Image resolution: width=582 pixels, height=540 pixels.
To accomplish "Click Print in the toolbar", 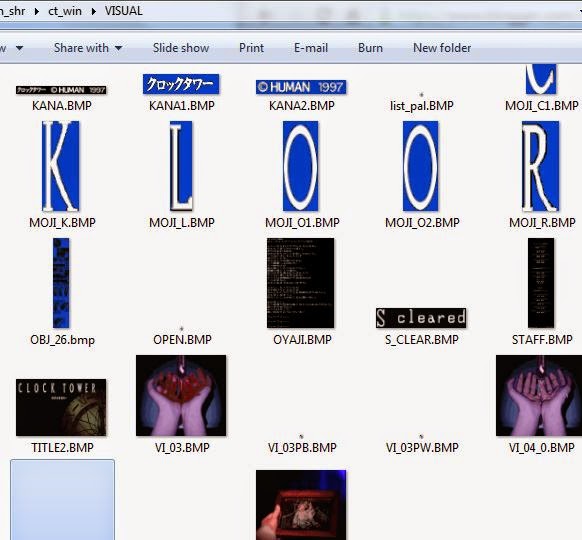I will pyautogui.click(x=251, y=48).
